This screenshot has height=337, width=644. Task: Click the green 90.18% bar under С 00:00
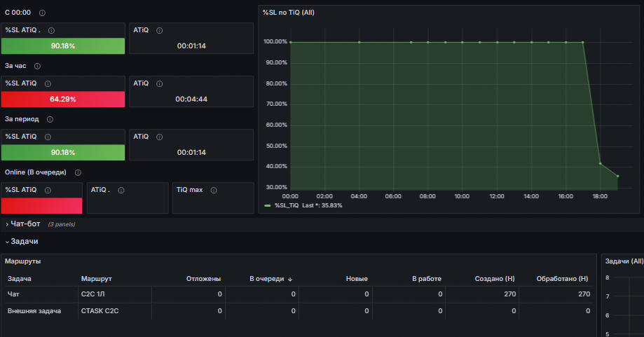[63, 46]
